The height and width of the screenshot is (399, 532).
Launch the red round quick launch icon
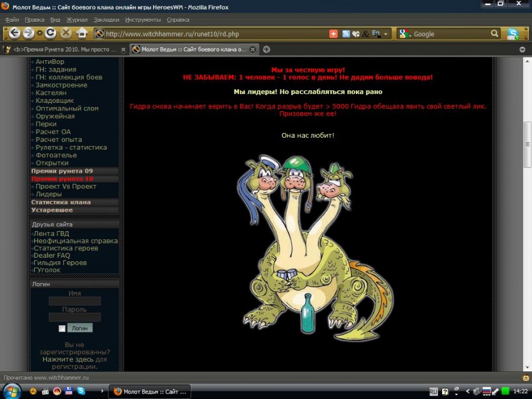pyautogui.click(x=57, y=391)
